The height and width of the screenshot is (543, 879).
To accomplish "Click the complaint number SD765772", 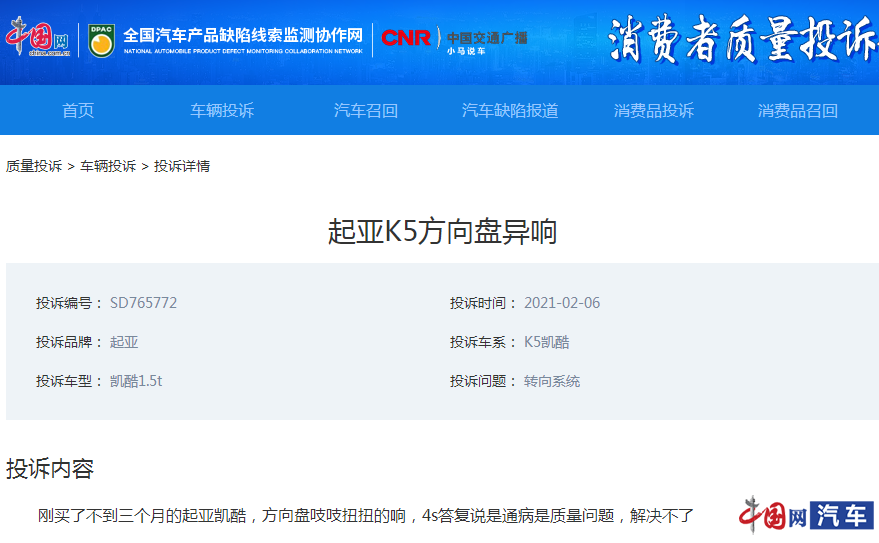I will click(143, 303).
